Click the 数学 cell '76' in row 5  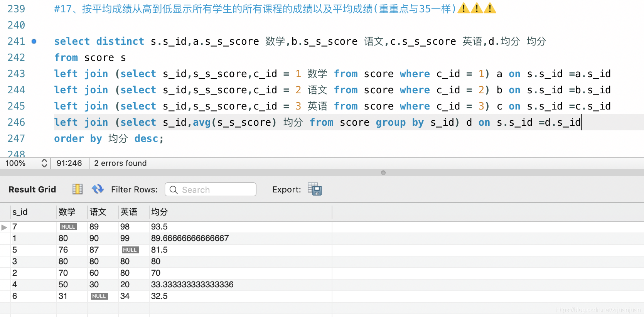pos(63,250)
